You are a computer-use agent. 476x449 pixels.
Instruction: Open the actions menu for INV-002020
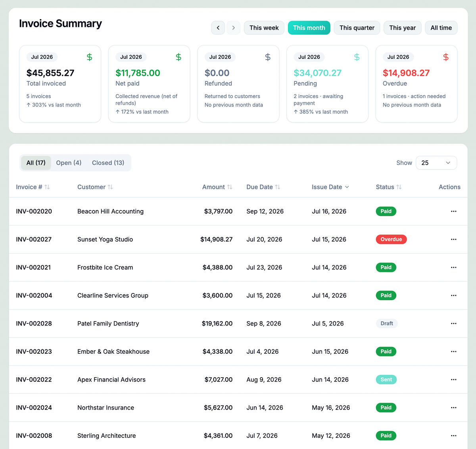click(x=453, y=211)
